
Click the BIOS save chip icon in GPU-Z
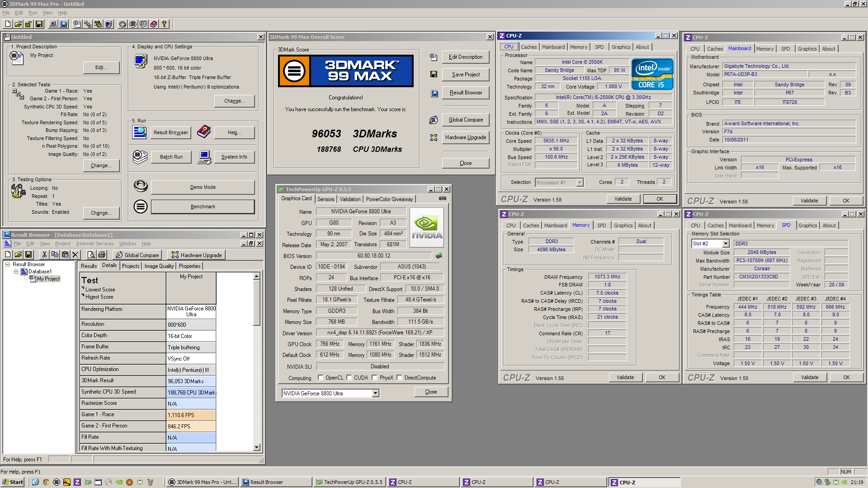click(439, 256)
